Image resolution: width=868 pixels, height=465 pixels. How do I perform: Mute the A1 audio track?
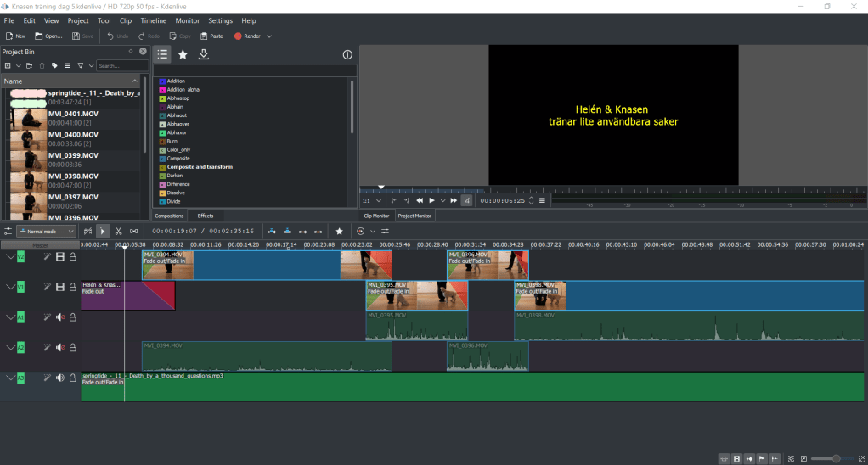[x=60, y=317]
